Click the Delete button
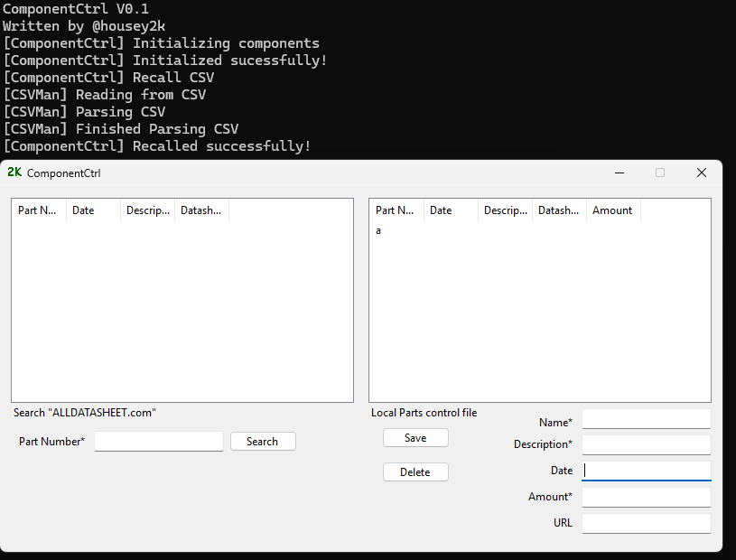This screenshot has height=560, width=736. [x=415, y=472]
